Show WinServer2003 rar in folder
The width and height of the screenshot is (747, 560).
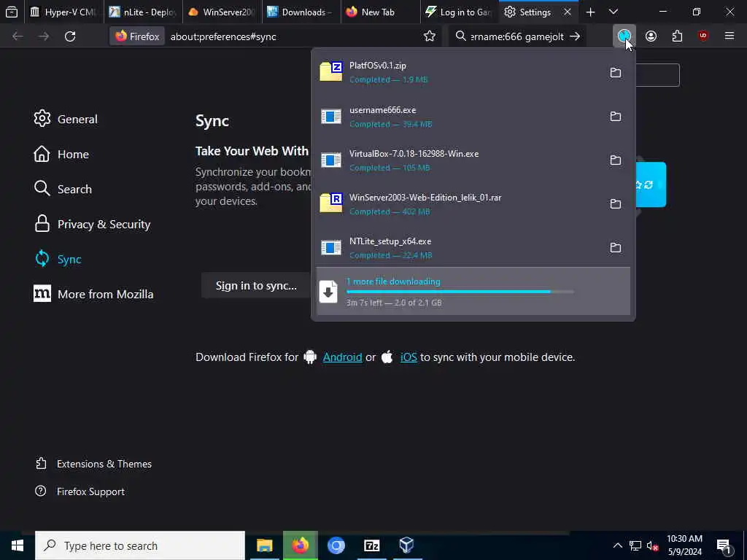tap(616, 204)
